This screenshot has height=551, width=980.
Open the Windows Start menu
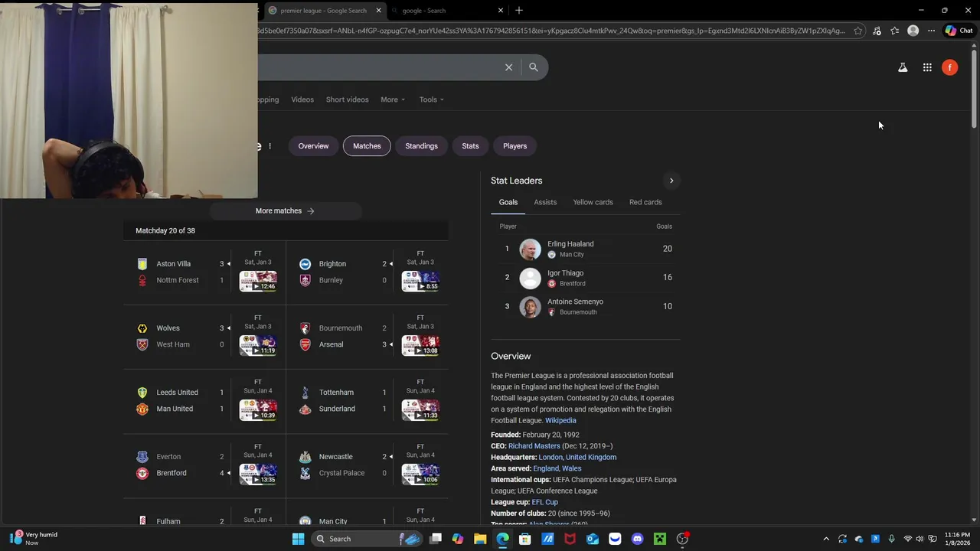(x=298, y=539)
